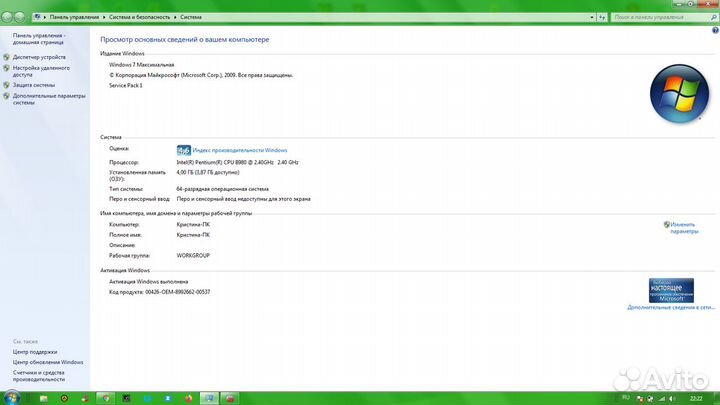Viewport: 720px width, 405px height.
Task: Click the 4,00 ГБ memory value
Action: coord(208,173)
